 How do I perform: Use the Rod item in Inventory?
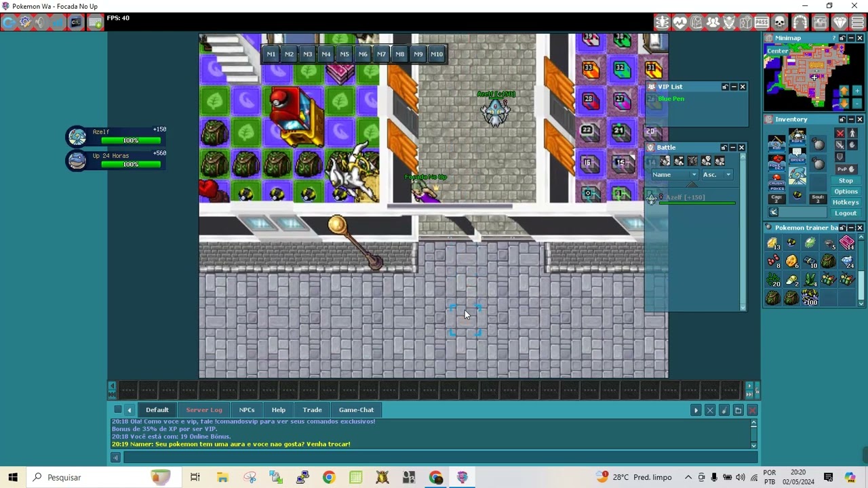777,143
